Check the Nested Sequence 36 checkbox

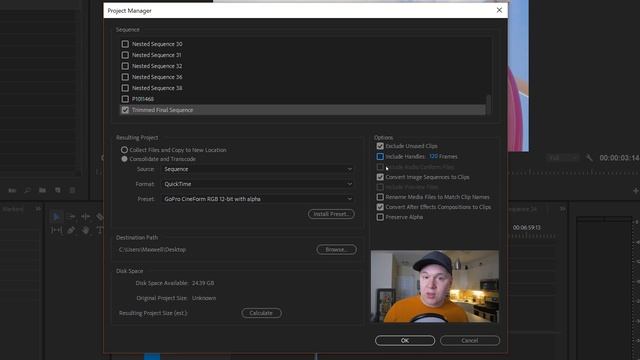tap(125, 77)
